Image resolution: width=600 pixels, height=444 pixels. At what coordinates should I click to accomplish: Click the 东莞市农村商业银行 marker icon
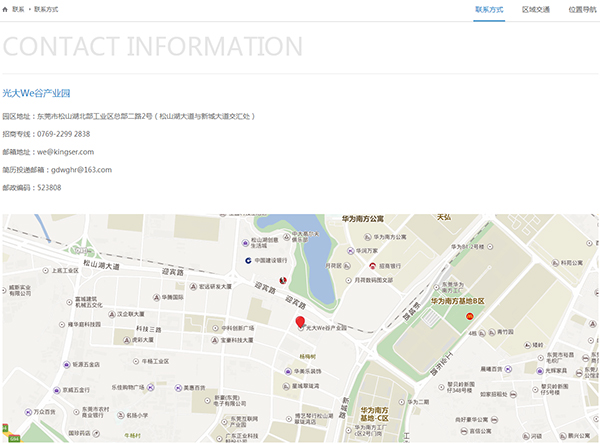(x=76, y=412)
